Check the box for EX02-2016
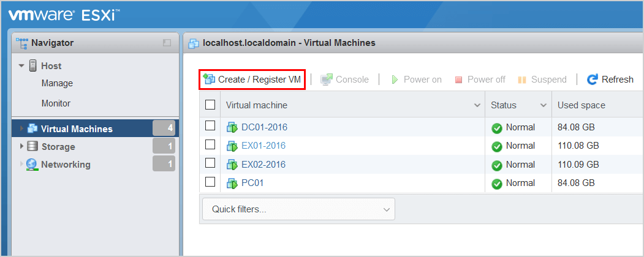Image resolution: width=644 pixels, height=257 pixels. [x=210, y=163]
